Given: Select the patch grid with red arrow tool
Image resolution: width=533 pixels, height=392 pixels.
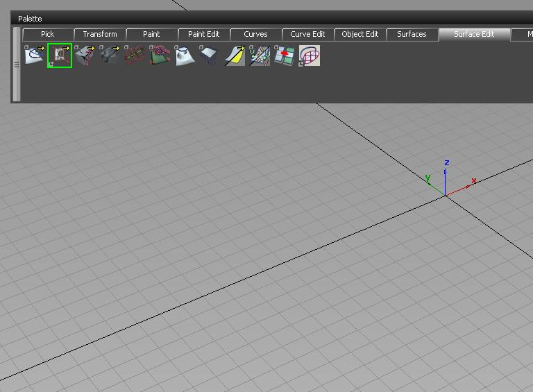Looking at the screenshot, I should point(285,56).
